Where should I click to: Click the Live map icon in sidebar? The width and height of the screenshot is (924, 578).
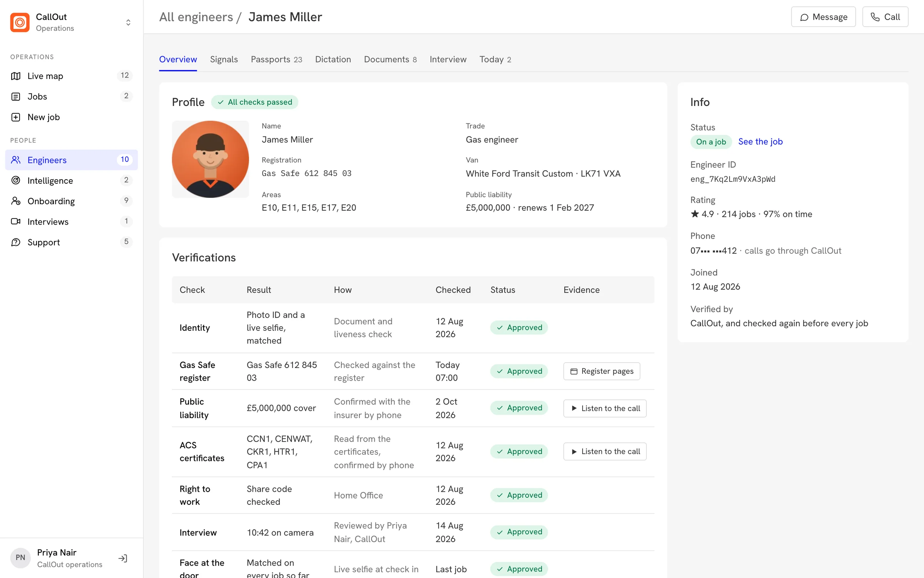[x=16, y=76]
